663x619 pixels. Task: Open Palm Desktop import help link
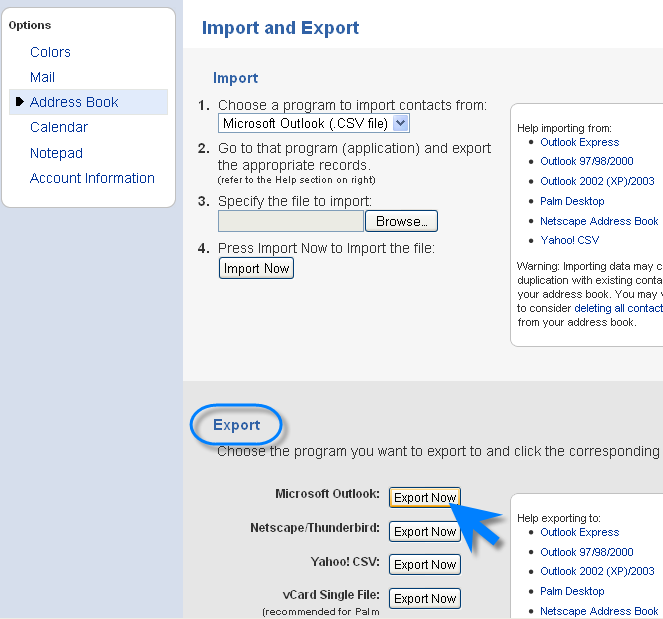tap(572, 201)
